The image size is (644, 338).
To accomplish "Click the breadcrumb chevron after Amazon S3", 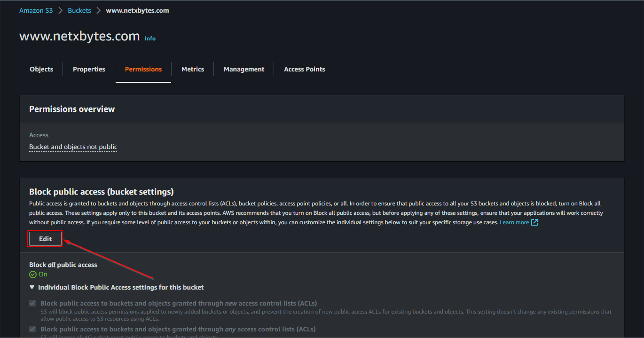I will pyautogui.click(x=61, y=10).
